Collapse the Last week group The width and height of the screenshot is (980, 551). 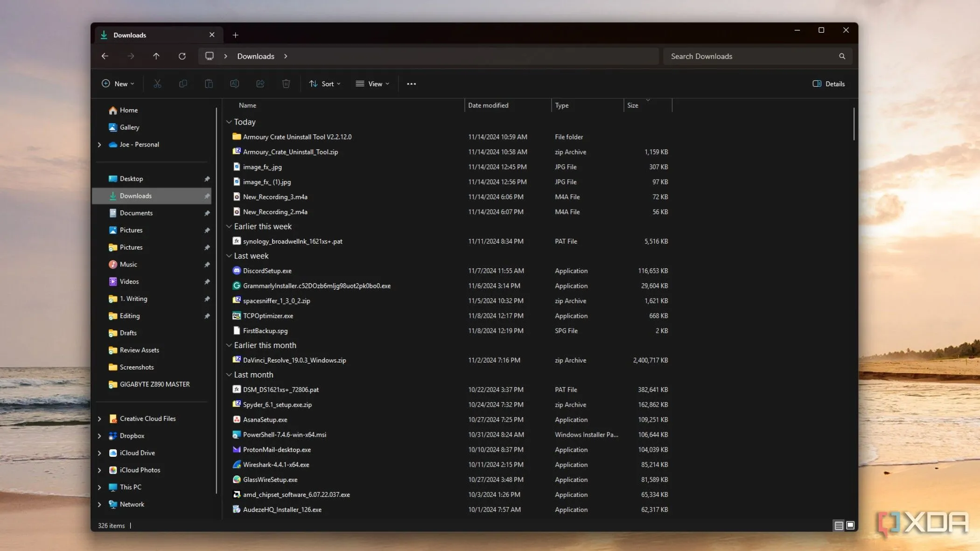tap(229, 256)
